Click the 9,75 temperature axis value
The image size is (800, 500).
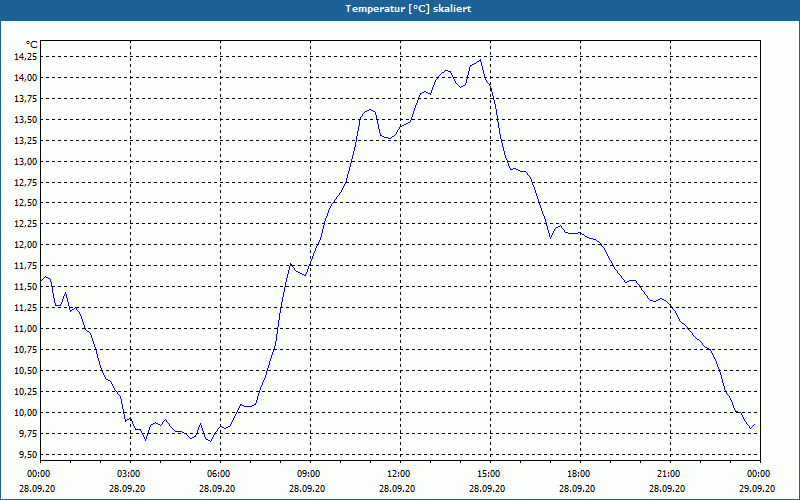(28, 434)
